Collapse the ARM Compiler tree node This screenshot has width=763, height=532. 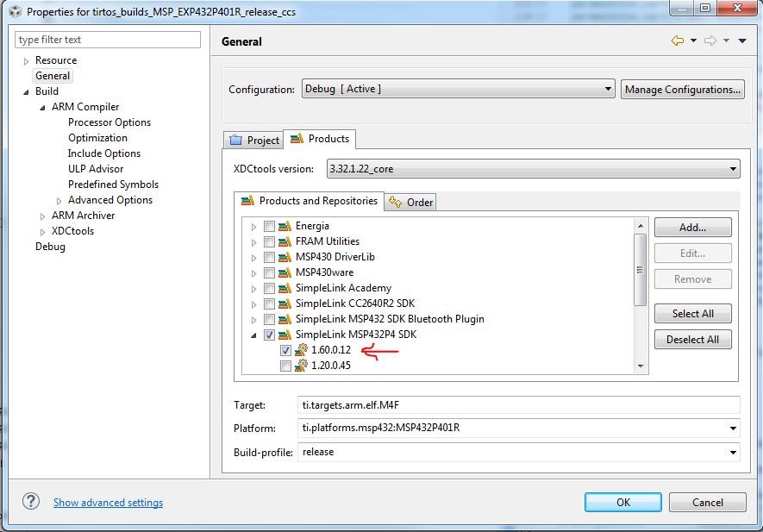[42, 108]
